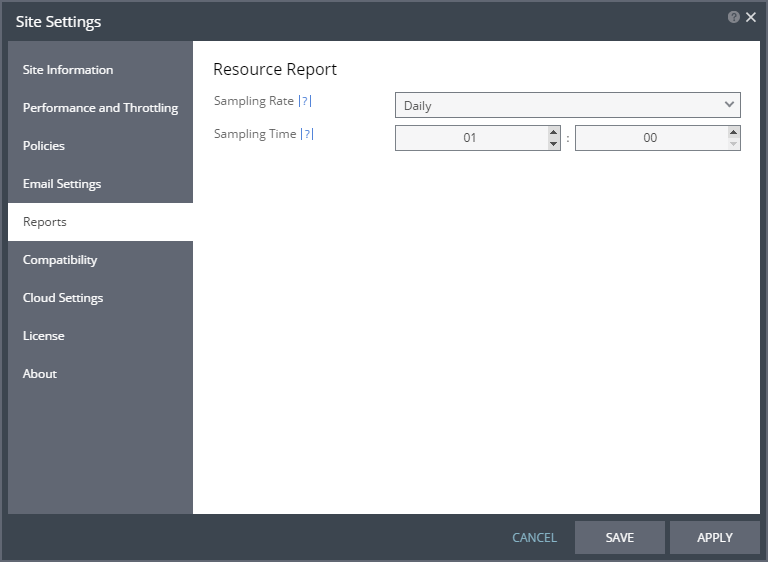Viewport: 768px width, 562px height.
Task: Go to Cloud Settings
Action: 100,298
